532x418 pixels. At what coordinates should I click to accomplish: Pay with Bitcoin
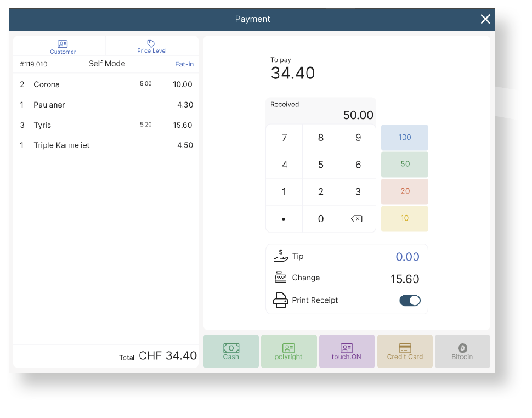tap(462, 352)
